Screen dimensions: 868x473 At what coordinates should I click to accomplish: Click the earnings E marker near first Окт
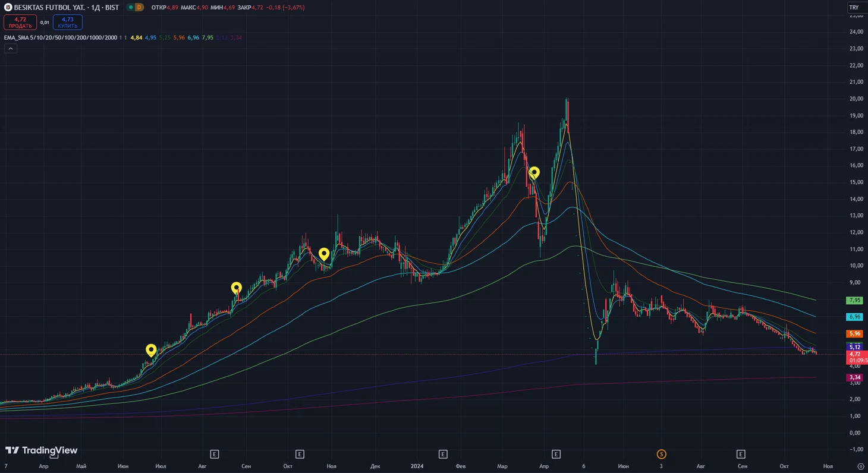pos(300,454)
